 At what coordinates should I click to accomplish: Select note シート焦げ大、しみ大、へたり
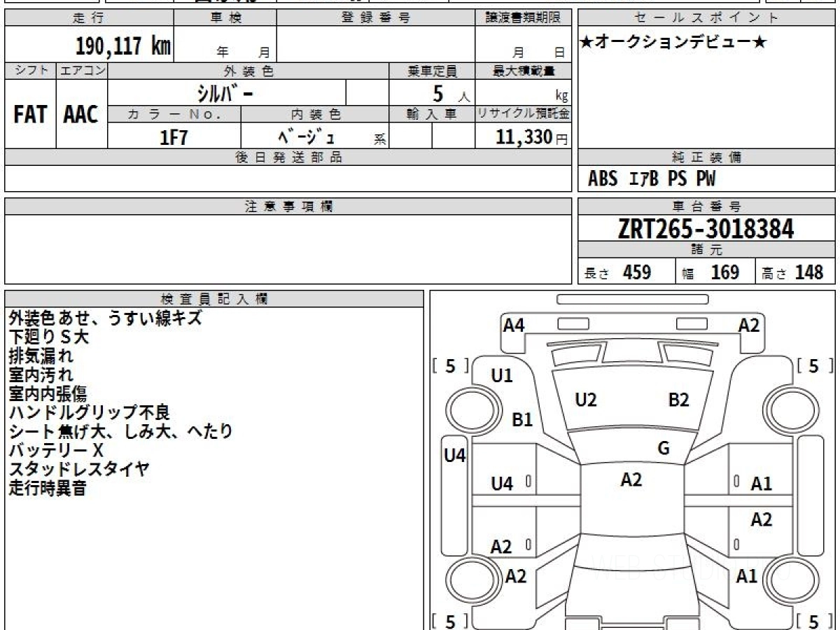pos(120,431)
